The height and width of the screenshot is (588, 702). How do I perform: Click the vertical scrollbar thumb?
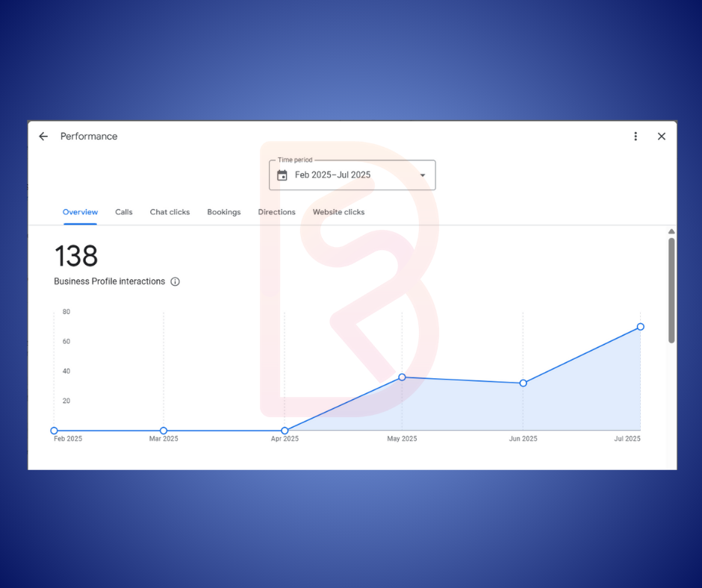coord(671,290)
